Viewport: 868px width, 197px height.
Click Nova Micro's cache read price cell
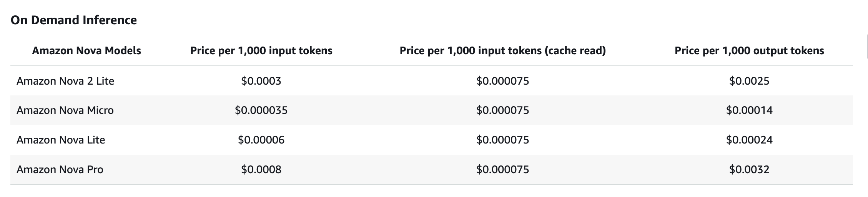tap(502, 110)
